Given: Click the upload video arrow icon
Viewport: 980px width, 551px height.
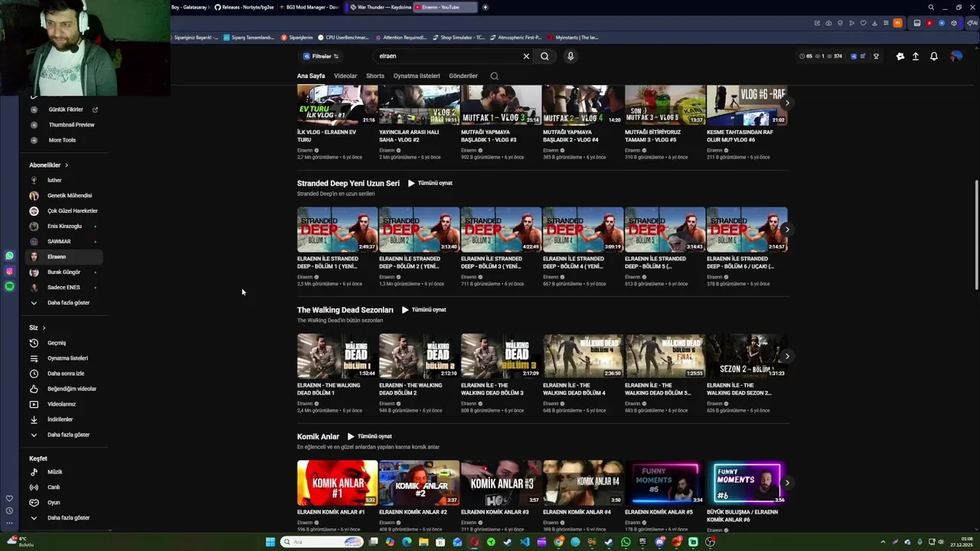Looking at the screenshot, I should pyautogui.click(x=916, y=56).
